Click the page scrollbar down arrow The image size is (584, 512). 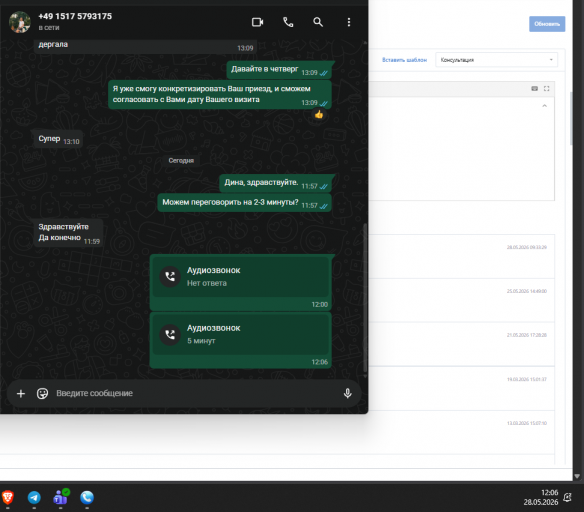point(577,476)
